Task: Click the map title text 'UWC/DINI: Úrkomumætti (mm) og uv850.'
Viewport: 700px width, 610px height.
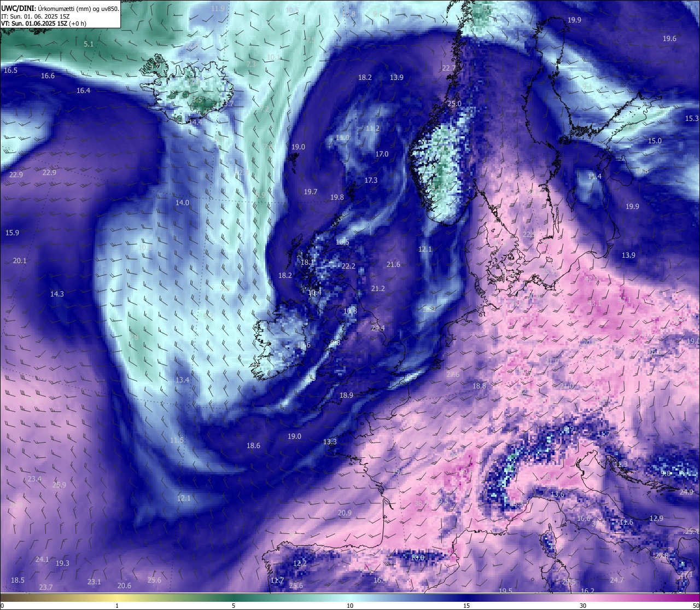Action: coord(60,8)
